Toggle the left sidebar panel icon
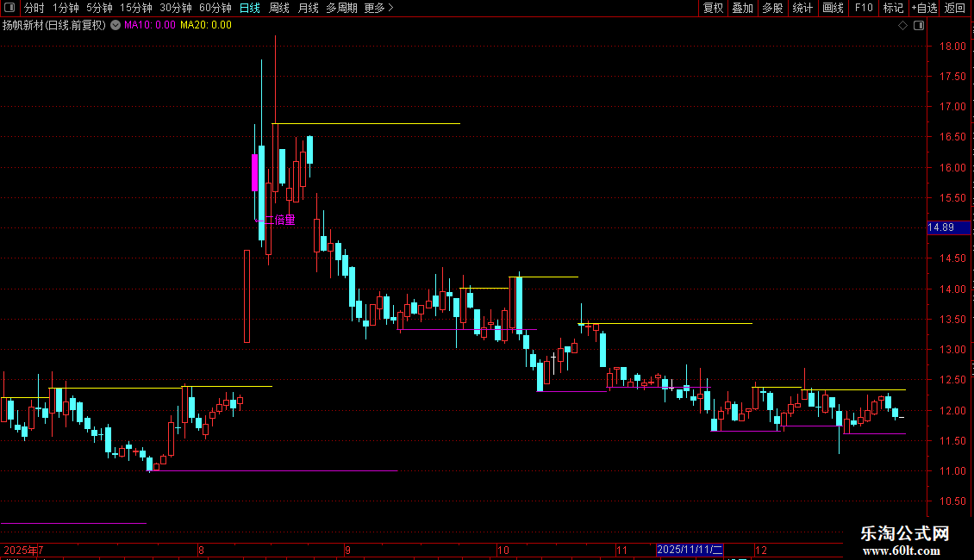974x560 pixels. 9,8
